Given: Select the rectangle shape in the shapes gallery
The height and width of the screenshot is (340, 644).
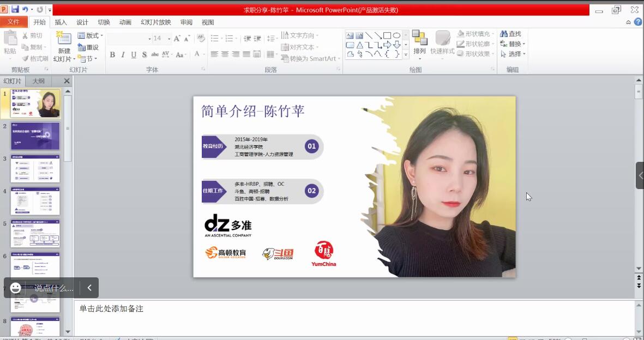Looking at the screenshot, I should (387, 35).
